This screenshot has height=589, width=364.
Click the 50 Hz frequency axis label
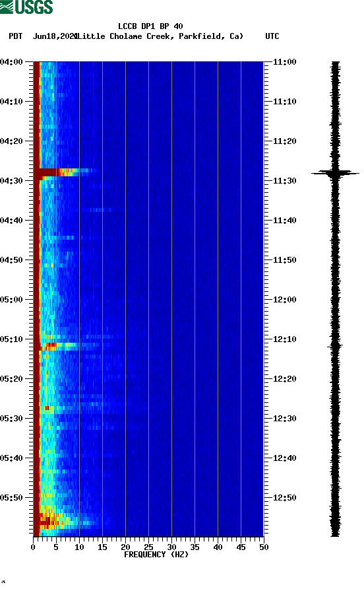point(264,547)
